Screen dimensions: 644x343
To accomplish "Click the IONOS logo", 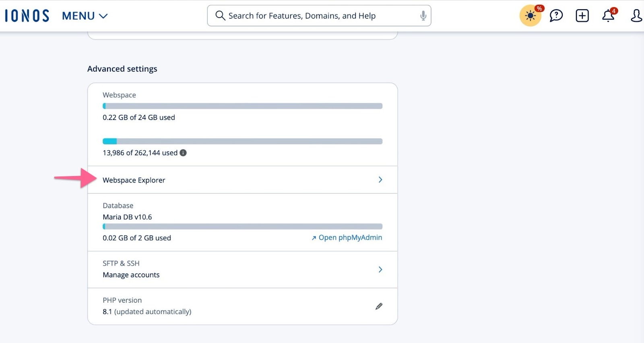I will (x=27, y=16).
